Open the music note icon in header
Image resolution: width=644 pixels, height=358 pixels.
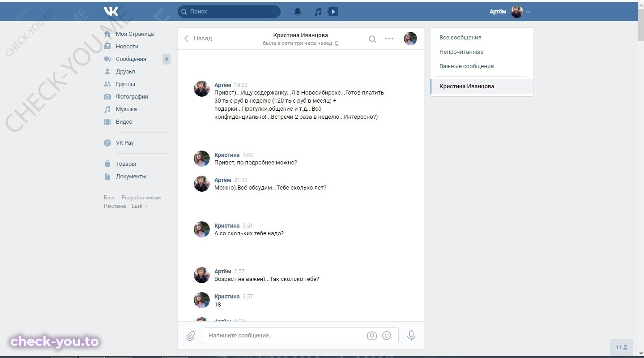[318, 12]
